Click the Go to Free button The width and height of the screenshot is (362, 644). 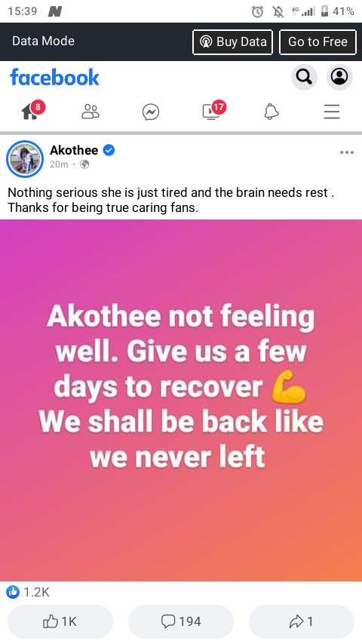(318, 42)
